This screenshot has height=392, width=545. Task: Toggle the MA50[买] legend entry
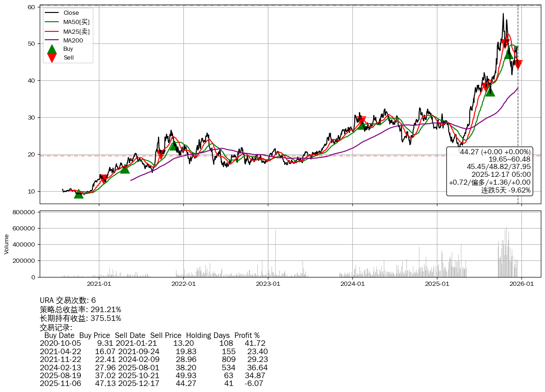coord(76,22)
